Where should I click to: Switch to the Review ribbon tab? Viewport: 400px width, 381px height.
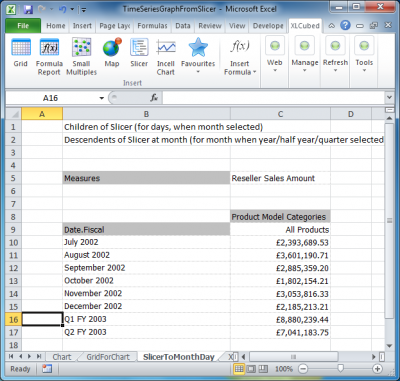[x=210, y=26]
